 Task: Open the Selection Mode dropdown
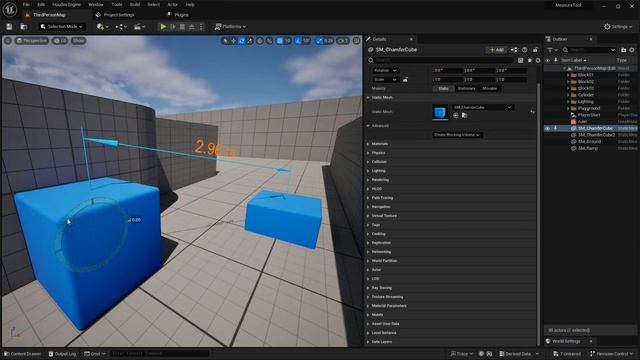coord(62,27)
